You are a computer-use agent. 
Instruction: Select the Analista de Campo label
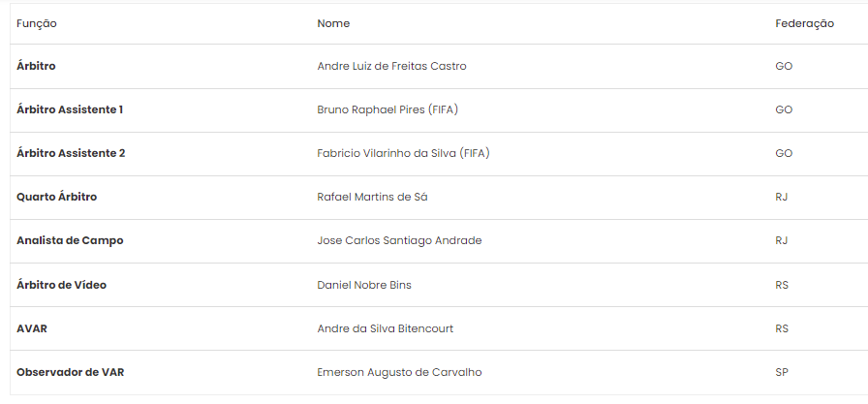click(x=70, y=240)
